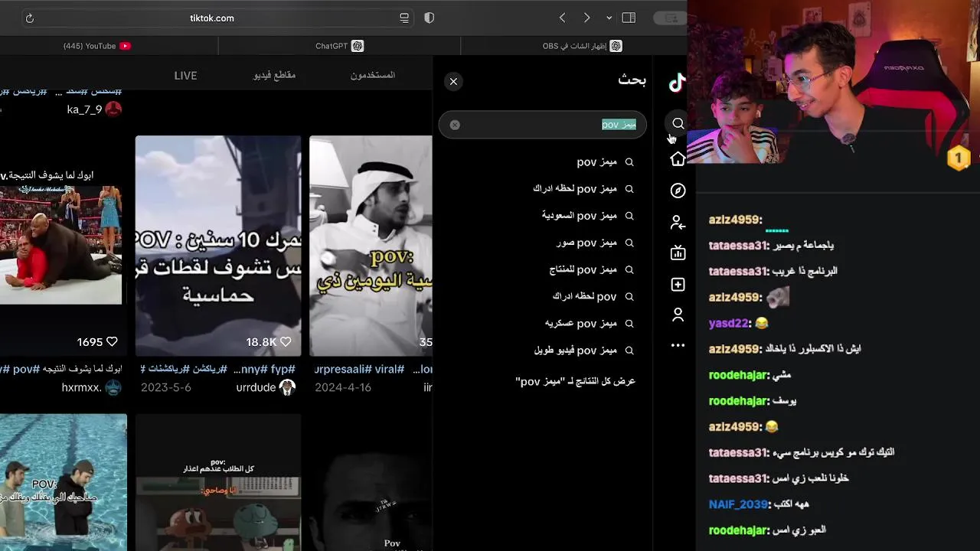Select suggestion ميمز pov للمنتاج
Screen dimensions: 980x551
point(583,269)
